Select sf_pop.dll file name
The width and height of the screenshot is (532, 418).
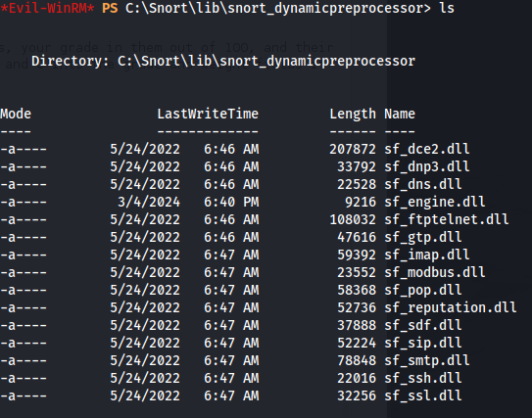click(422, 290)
